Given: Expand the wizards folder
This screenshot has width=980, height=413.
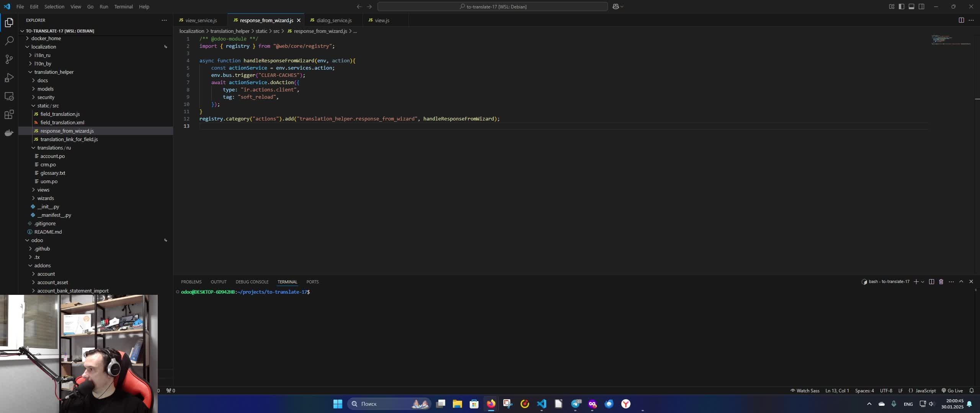Looking at the screenshot, I should 45,198.
